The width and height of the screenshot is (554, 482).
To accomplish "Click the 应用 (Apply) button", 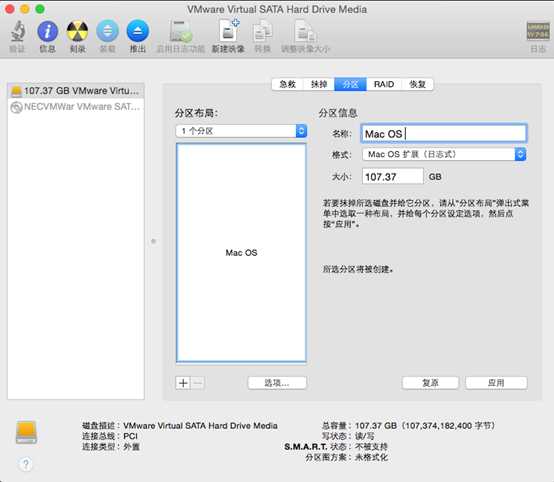I will (496, 383).
